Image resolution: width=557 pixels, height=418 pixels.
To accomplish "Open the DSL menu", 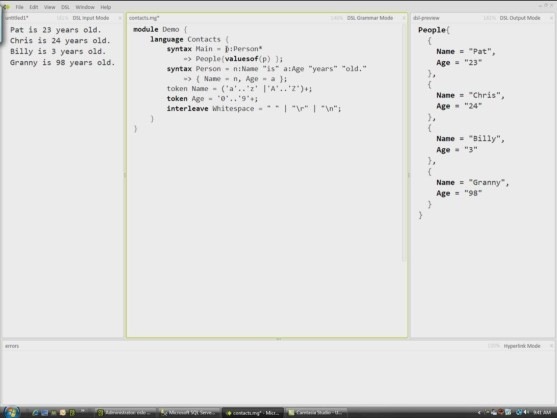I will coord(65,7).
